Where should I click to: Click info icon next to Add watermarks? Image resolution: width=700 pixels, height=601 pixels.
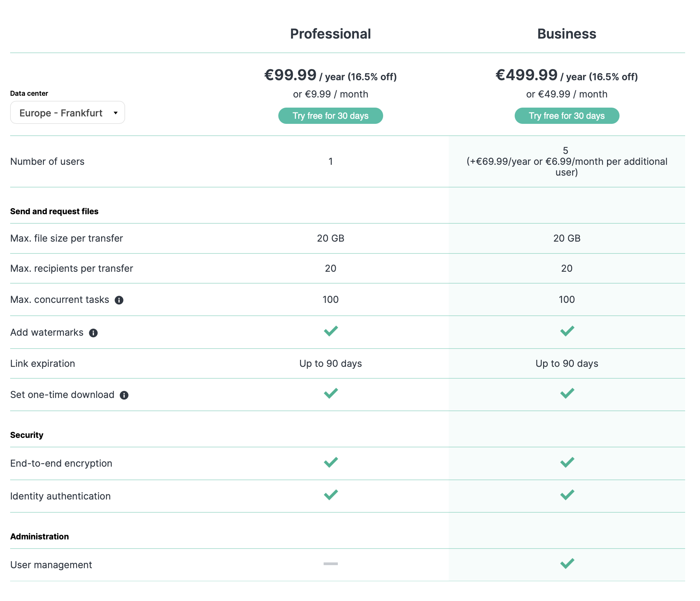point(93,333)
